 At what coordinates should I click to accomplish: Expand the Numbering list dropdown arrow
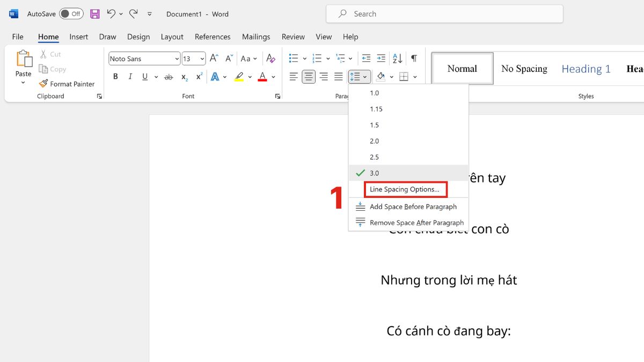(328, 58)
